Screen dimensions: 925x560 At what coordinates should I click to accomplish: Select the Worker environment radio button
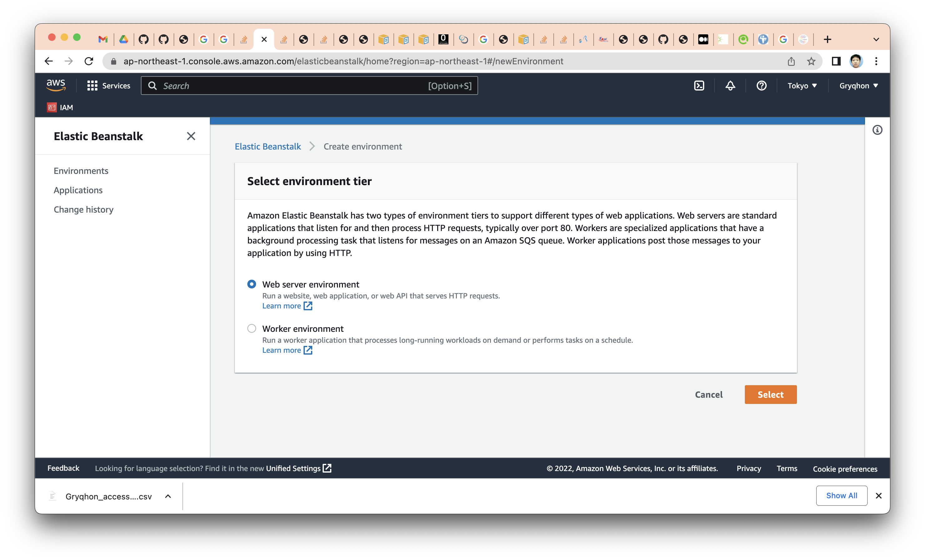coord(251,328)
